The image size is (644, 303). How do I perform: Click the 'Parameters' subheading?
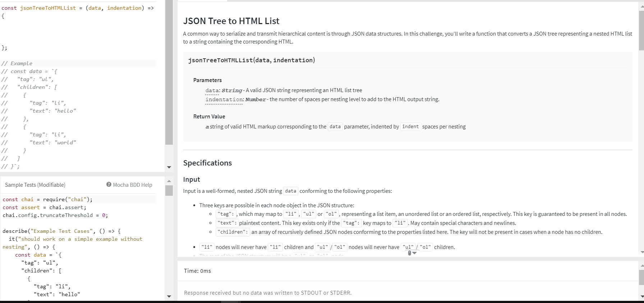207,80
